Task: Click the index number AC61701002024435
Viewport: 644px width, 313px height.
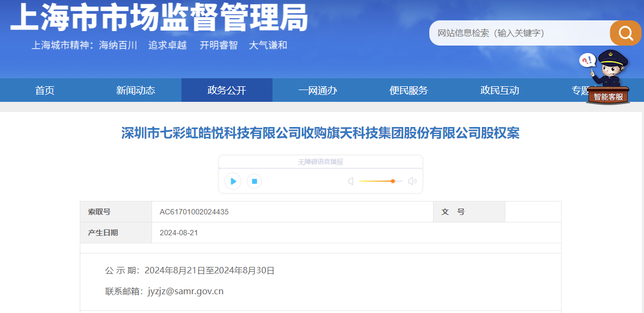Action: click(x=194, y=212)
